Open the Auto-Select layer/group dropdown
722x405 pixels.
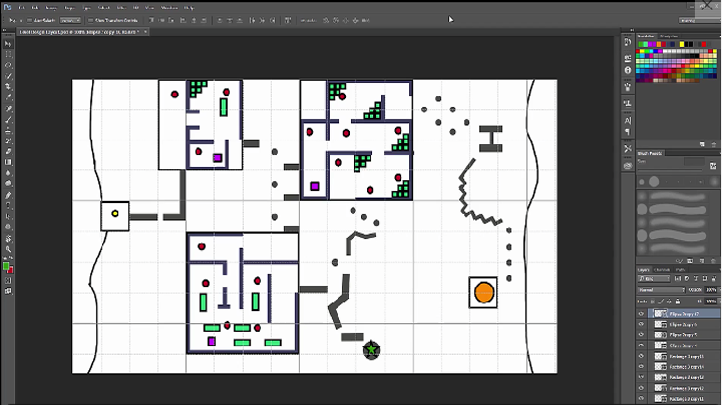70,20
